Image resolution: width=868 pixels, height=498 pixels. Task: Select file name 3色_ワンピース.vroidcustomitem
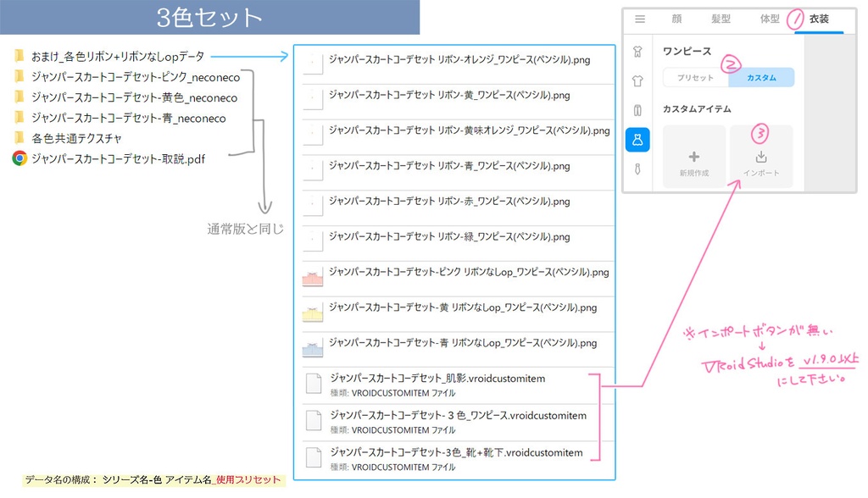point(459,416)
